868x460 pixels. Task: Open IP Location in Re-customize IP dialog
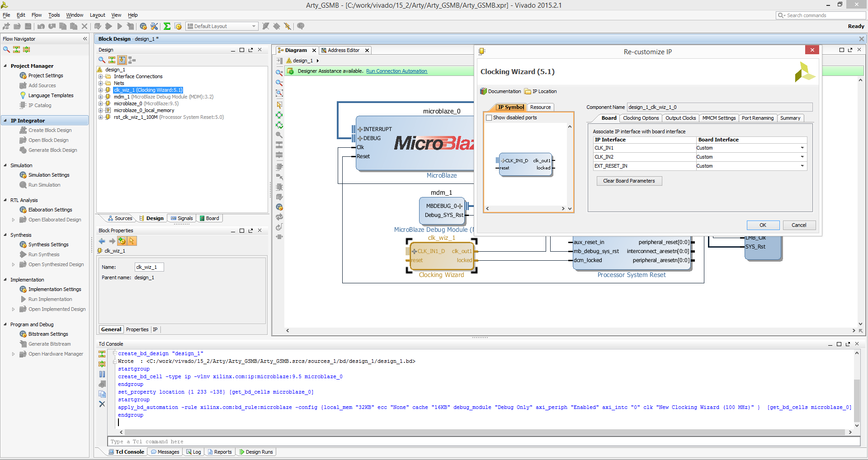541,91
